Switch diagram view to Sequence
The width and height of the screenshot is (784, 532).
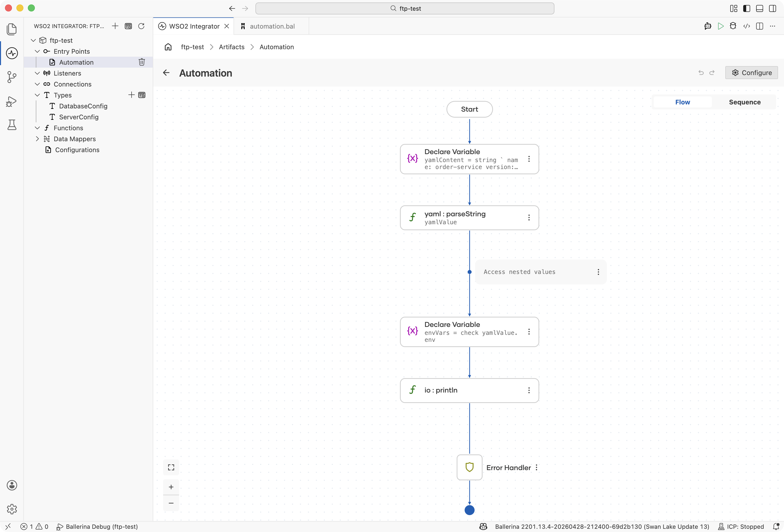[x=744, y=102]
